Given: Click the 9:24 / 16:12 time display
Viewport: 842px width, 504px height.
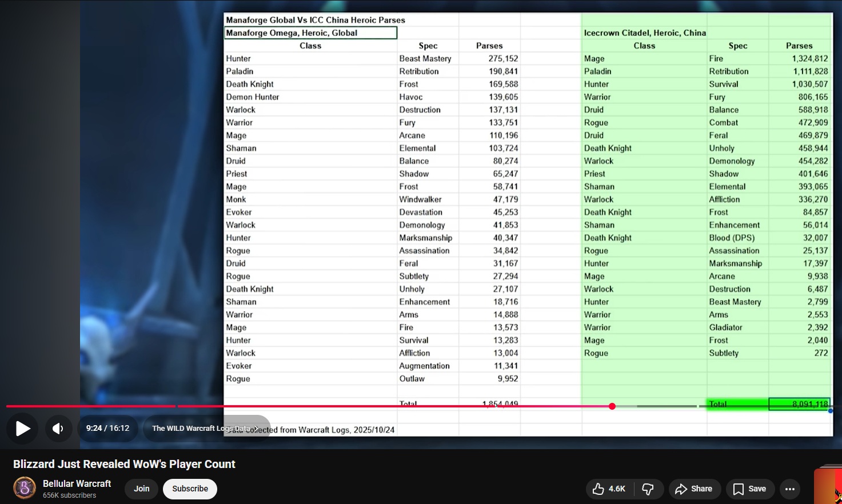Looking at the screenshot, I should [x=107, y=428].
